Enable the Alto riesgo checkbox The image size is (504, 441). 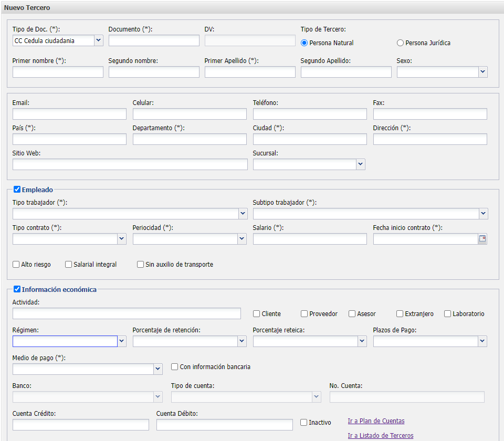tap(16, 265)
